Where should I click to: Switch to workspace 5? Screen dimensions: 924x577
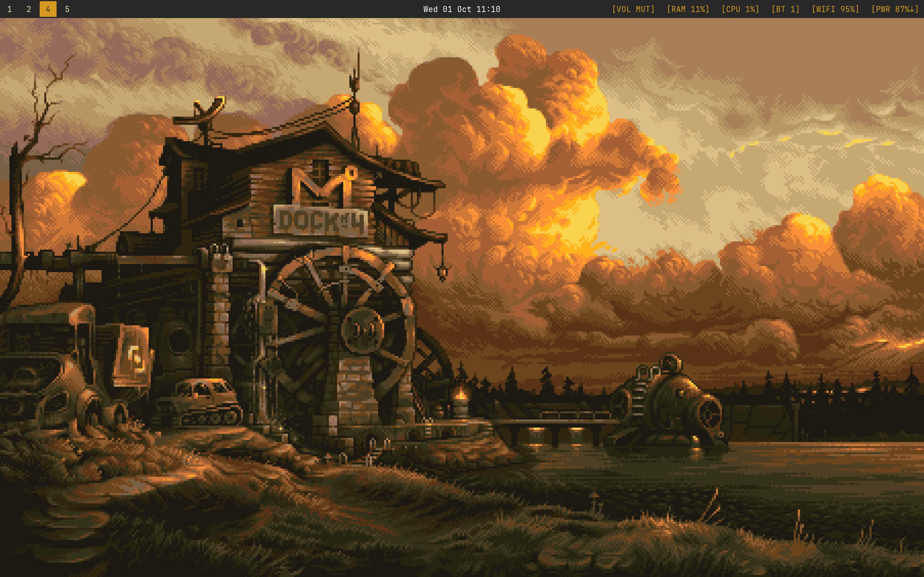coord(67,9)
